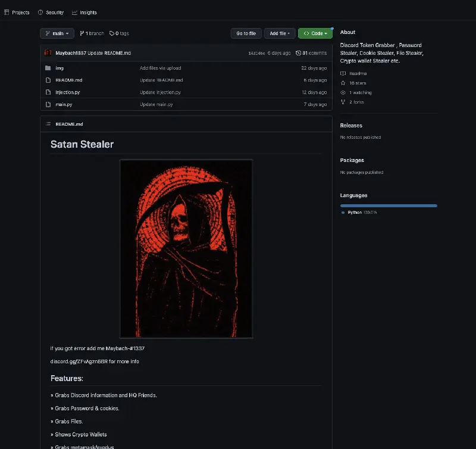Switch to the Insights tab
The image size is (476, 449).
click(84, 13)
